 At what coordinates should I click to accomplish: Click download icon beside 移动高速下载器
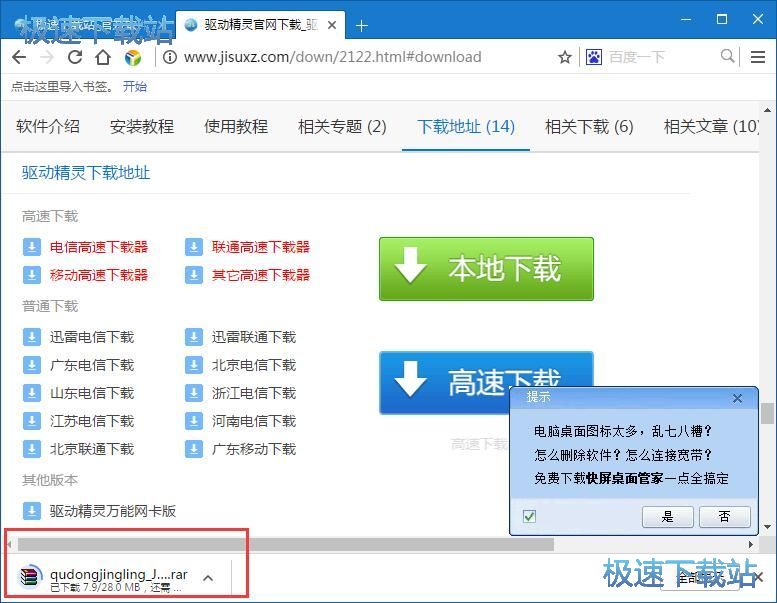point(32,274)
